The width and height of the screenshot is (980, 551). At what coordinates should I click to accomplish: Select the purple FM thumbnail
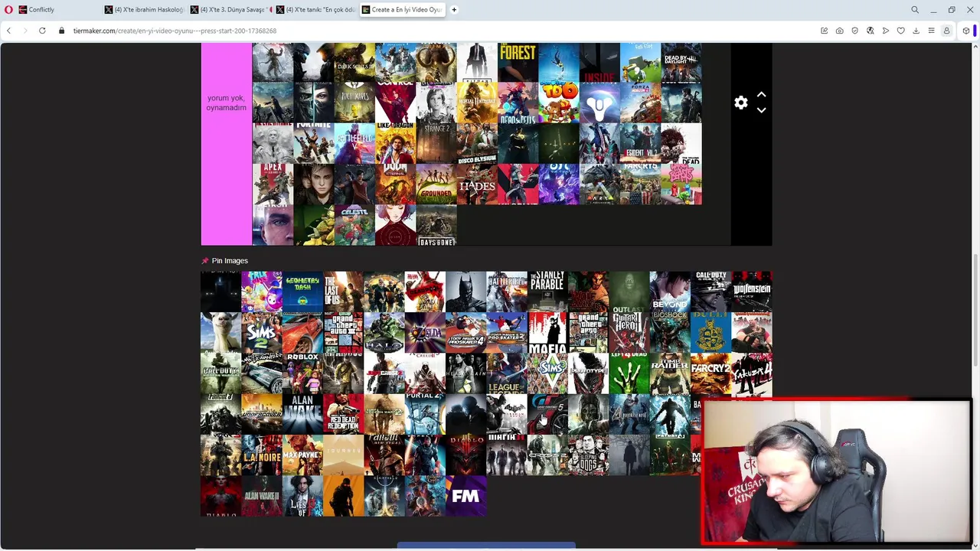[x=465, y=496]
